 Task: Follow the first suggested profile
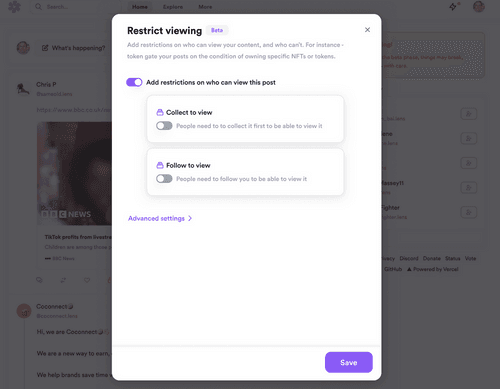[469, 114]
